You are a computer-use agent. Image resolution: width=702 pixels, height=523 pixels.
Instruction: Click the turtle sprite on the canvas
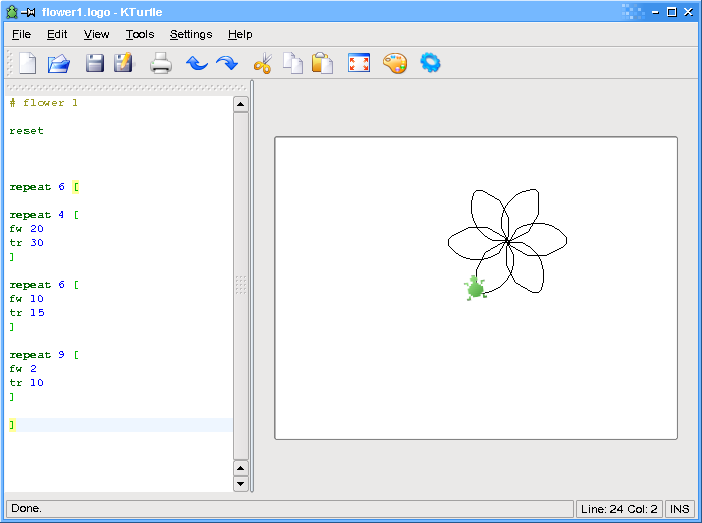point(475,288)
